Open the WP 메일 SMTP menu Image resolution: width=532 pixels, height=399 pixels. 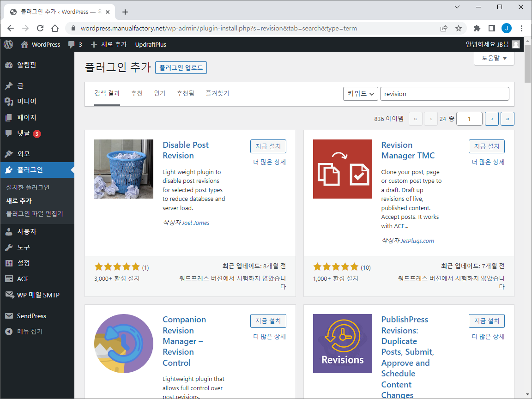pos(37,295)
